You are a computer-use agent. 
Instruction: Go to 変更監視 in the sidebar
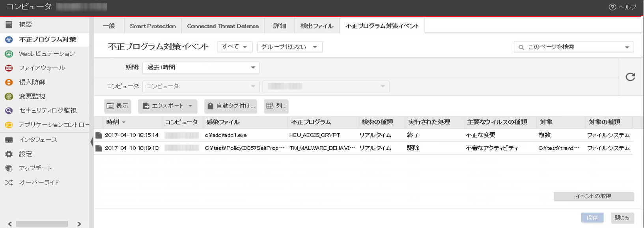[x=32, y=96]
